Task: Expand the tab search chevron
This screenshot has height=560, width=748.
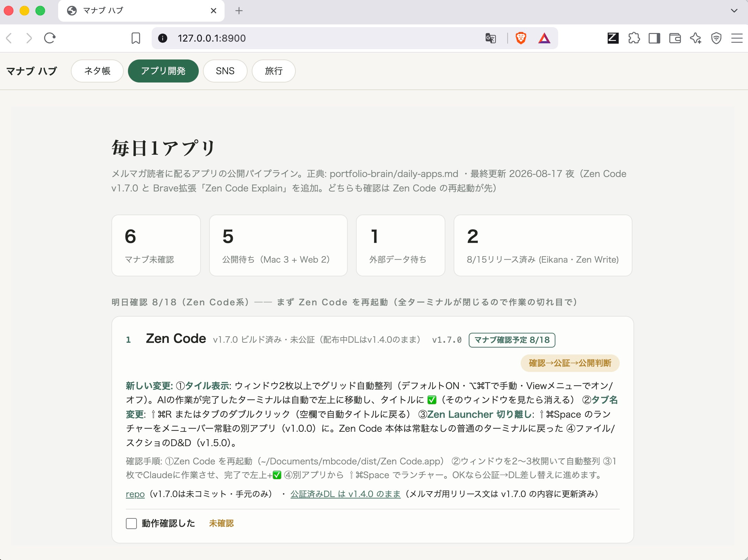Action: pyautogui.click(x=734, y=11)
